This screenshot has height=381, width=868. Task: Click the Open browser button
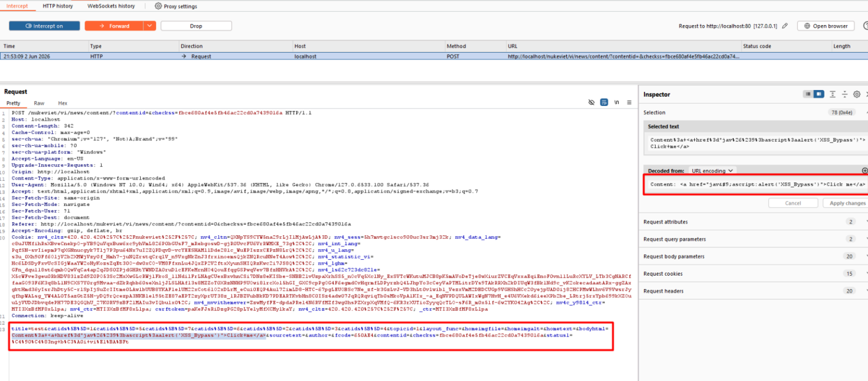click(x=826, y=26)
